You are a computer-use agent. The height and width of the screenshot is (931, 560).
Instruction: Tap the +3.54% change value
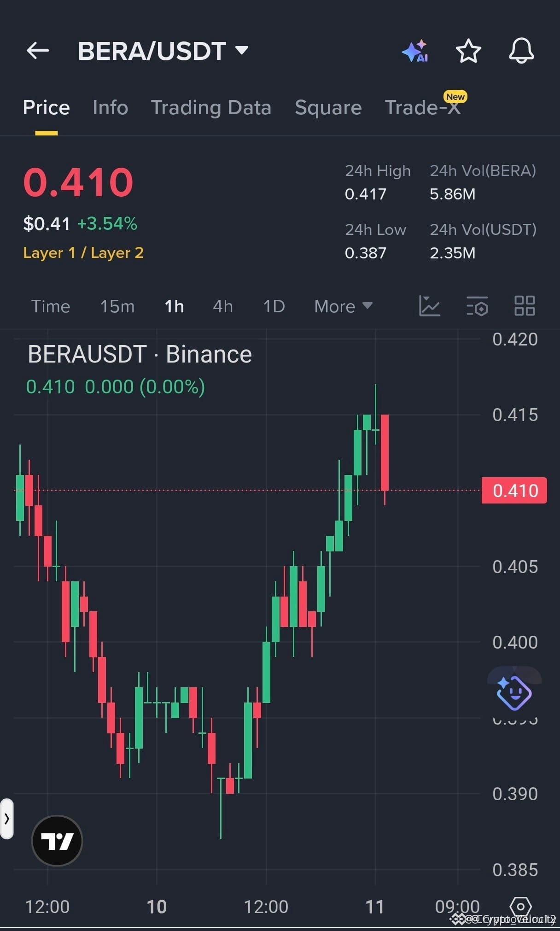(107, 224)
